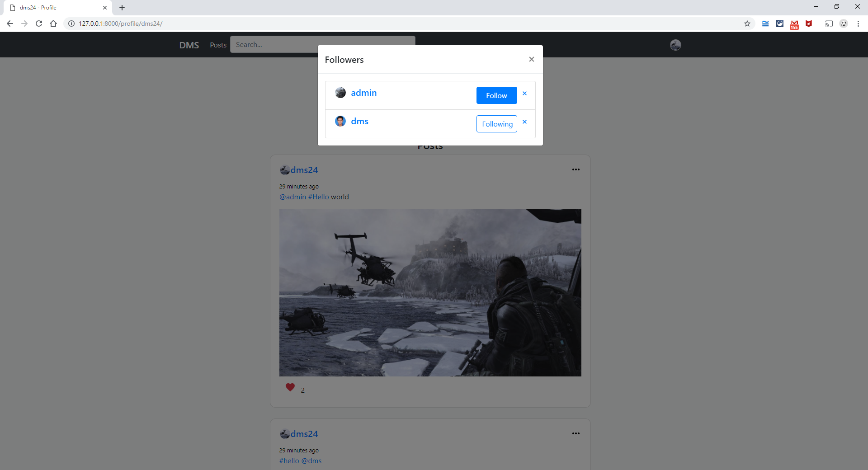
Task: Click dms24 avatar on second post
Action: tap(285, 434)
